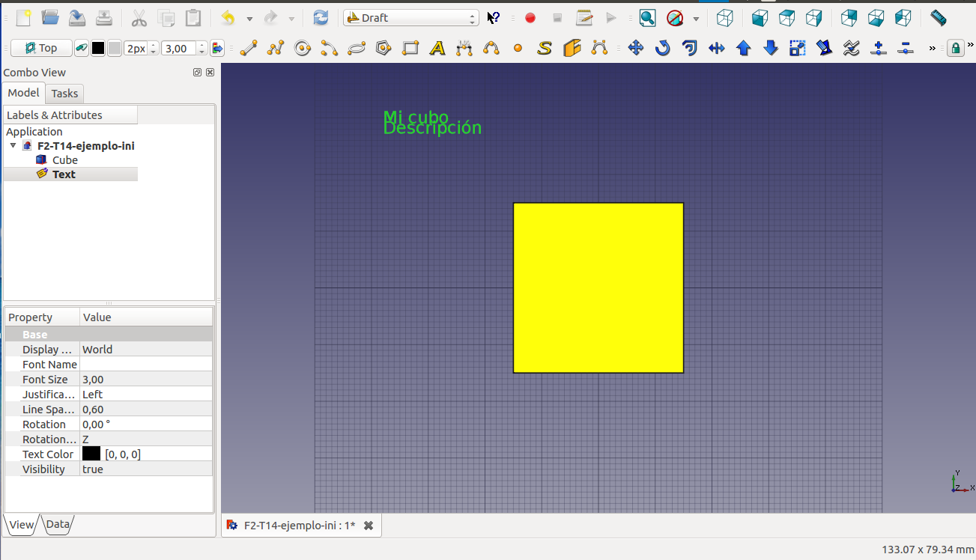This screenshot has width=976, height=560.
Task: Activate the Rotate tool
Action: pos(662,49)
